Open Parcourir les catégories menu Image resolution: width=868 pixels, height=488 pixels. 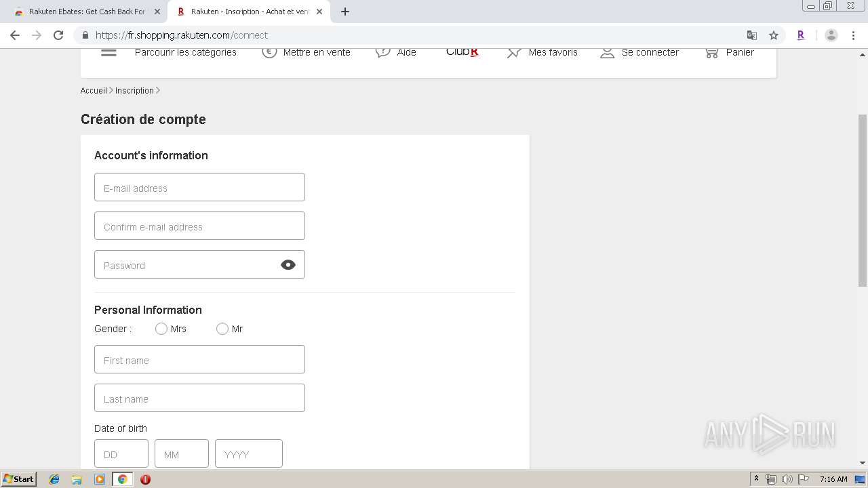[186, 52]
